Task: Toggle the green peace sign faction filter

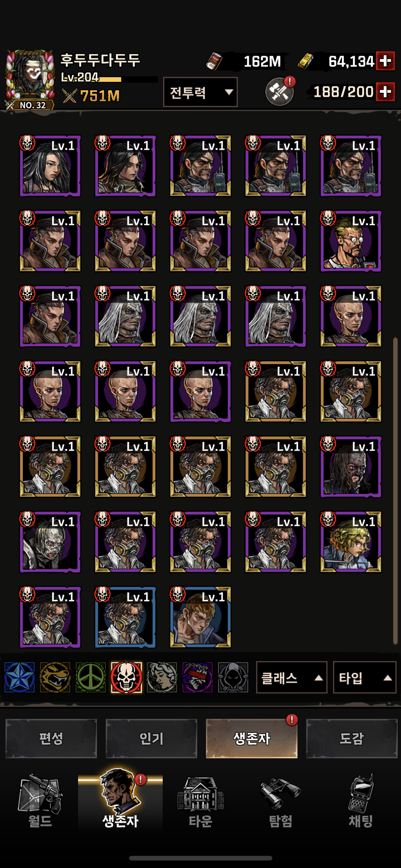Action: [91, 677]
